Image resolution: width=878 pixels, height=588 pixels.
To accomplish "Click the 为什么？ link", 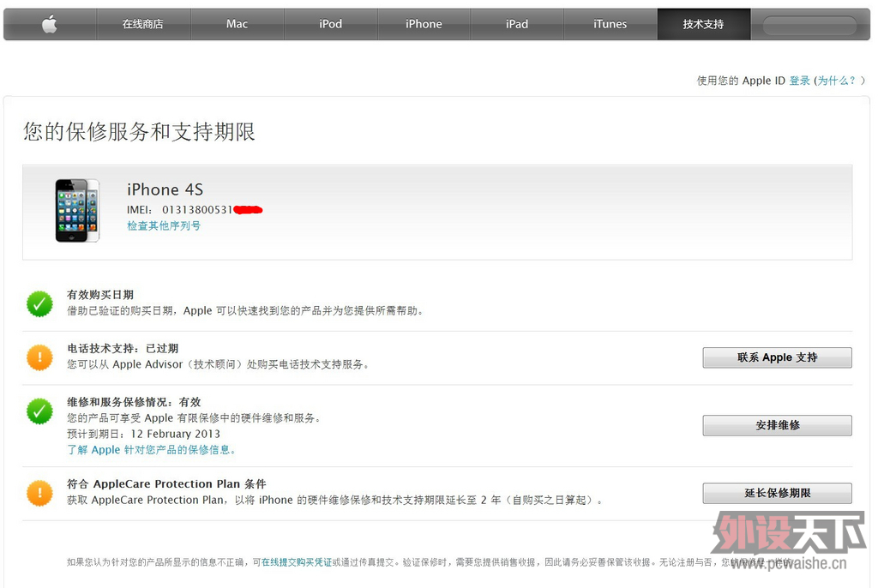I will point(837,81).
